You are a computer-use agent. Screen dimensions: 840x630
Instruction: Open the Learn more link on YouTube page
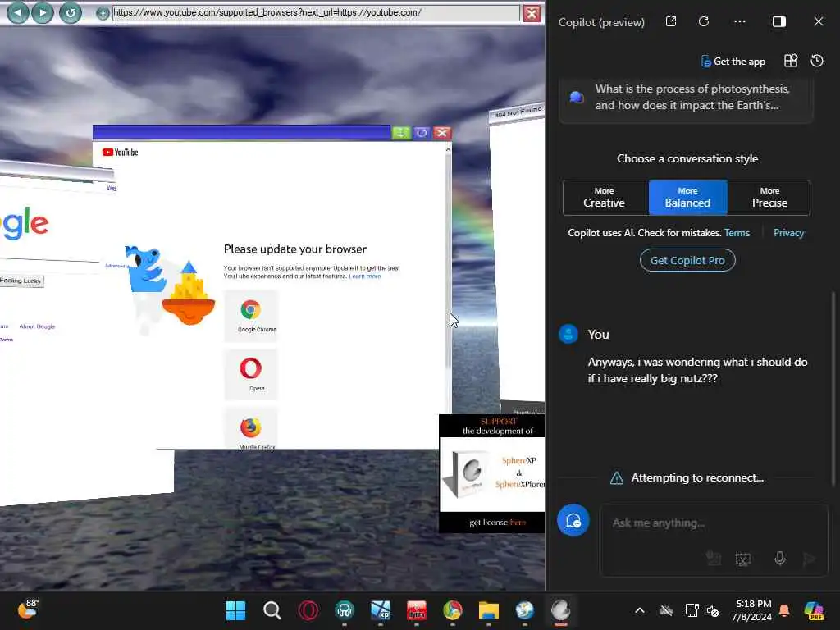(x=365, y=276)
